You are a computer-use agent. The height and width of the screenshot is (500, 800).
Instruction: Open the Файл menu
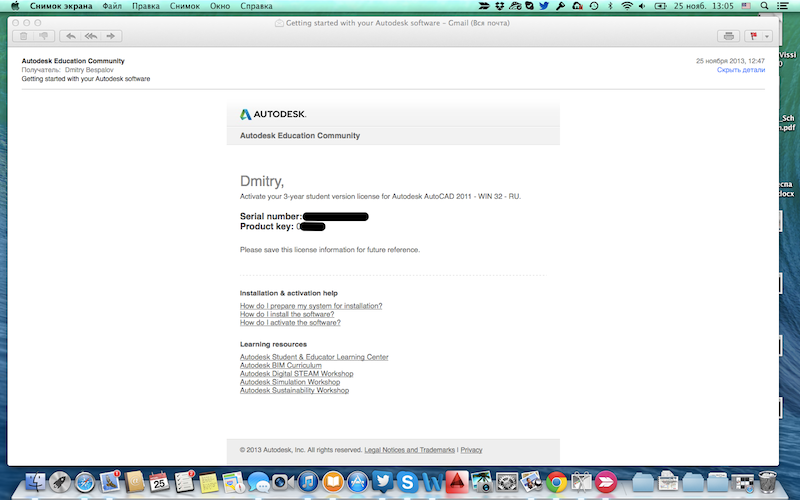pyautogui.click(x=111, y=6)
